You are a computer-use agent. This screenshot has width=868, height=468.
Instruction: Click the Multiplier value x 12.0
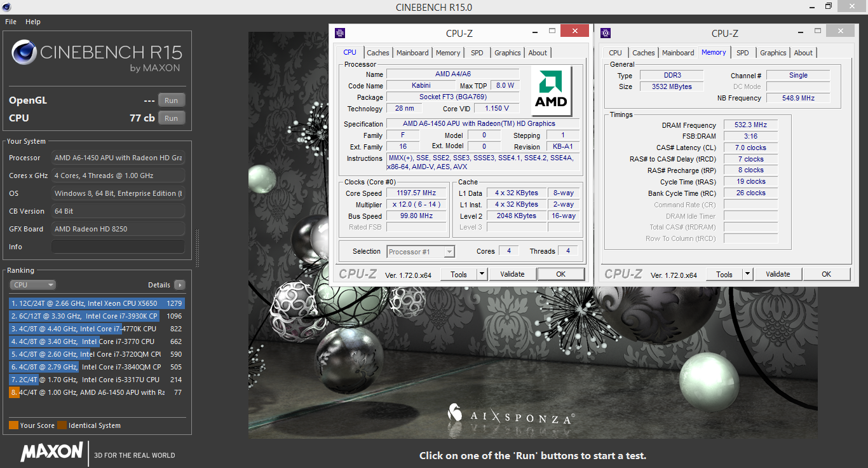(x=417, y=205)
